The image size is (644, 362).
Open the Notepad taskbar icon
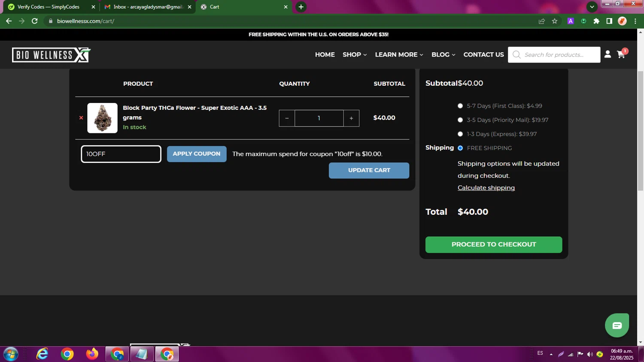(142, 354)
